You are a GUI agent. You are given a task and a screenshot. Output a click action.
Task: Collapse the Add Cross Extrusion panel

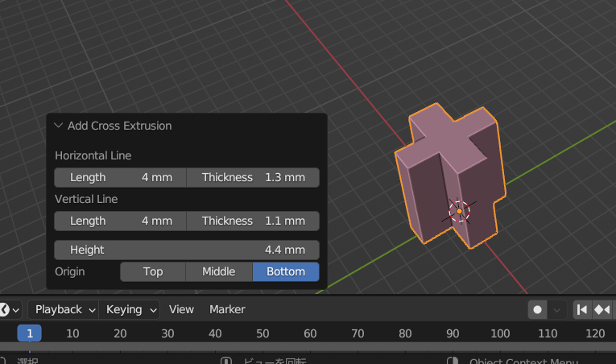59,126
